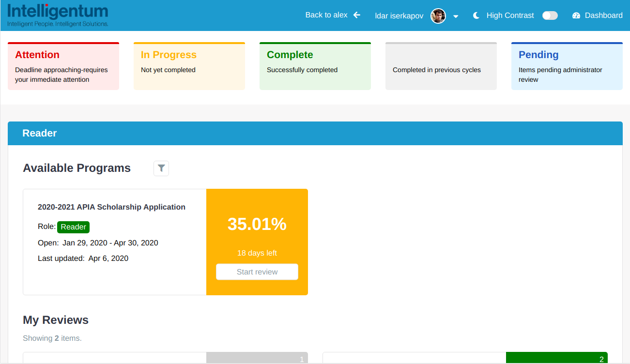This screenshot has height=364, width=630.
Task: Toggle the High Contrast switch
Action: coord(550,15)
